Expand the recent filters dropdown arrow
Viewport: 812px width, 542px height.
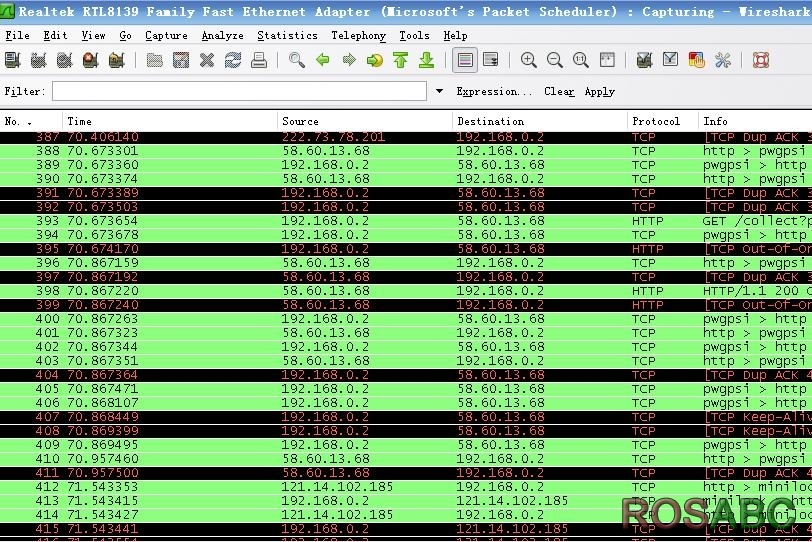click(x=439, y=91)
